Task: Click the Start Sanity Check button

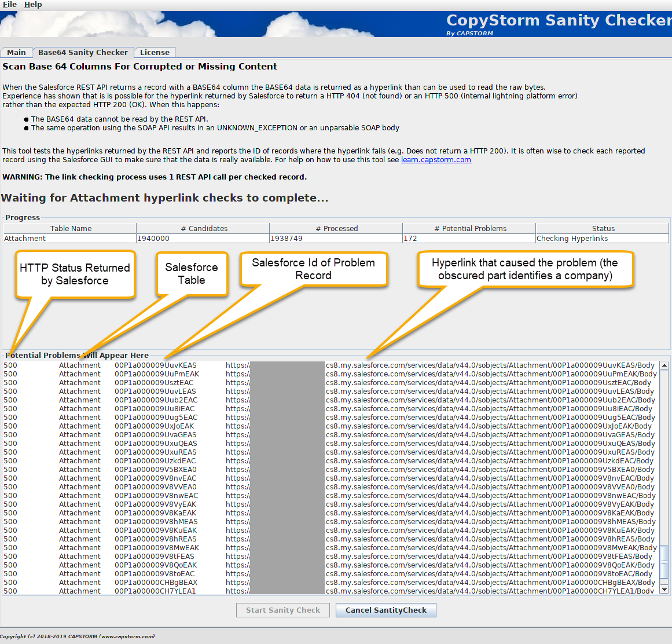Action: [x=283, y=610]
